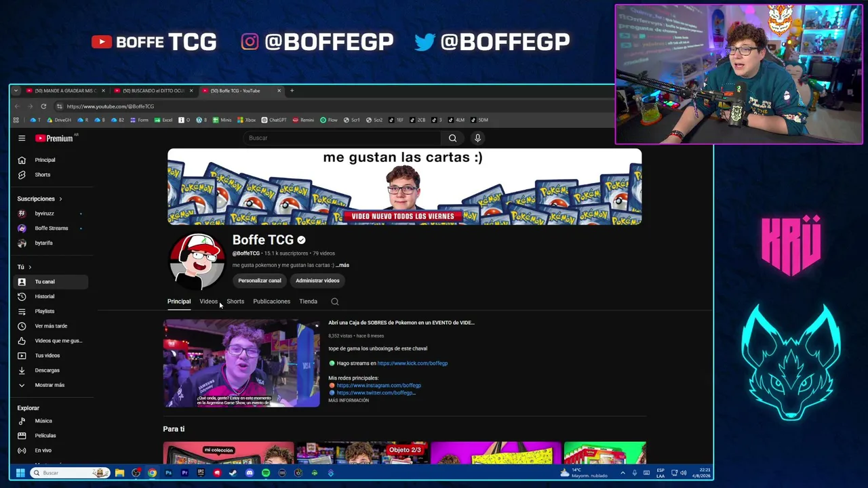Open Spotify from the taskbar
The height and width of the screenshot is (488, 868).
266,473
